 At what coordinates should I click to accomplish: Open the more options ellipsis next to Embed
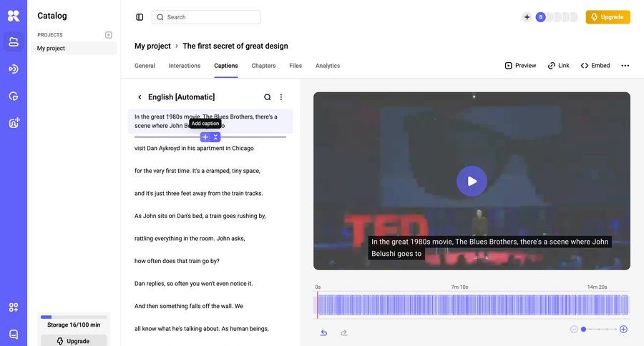tap(625, 66)
